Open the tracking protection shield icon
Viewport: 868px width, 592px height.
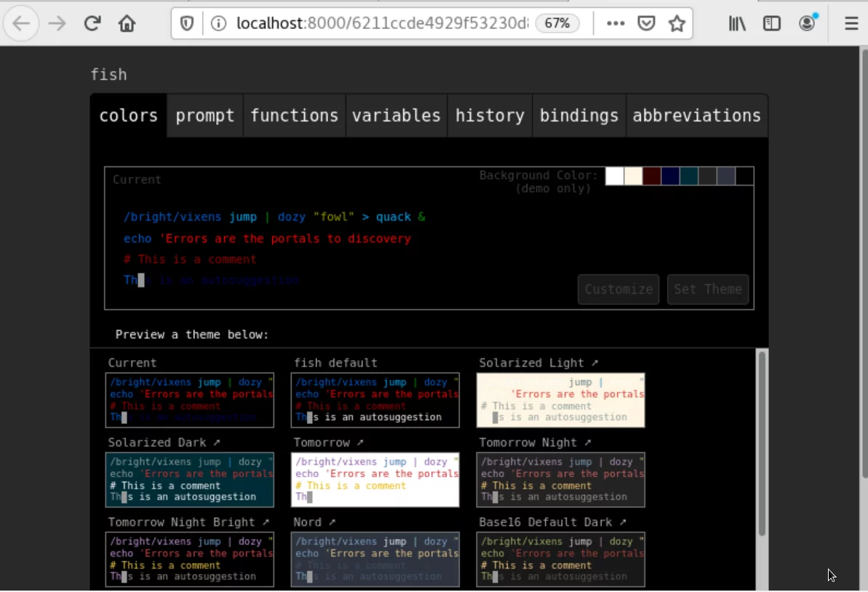click(187, 23)
